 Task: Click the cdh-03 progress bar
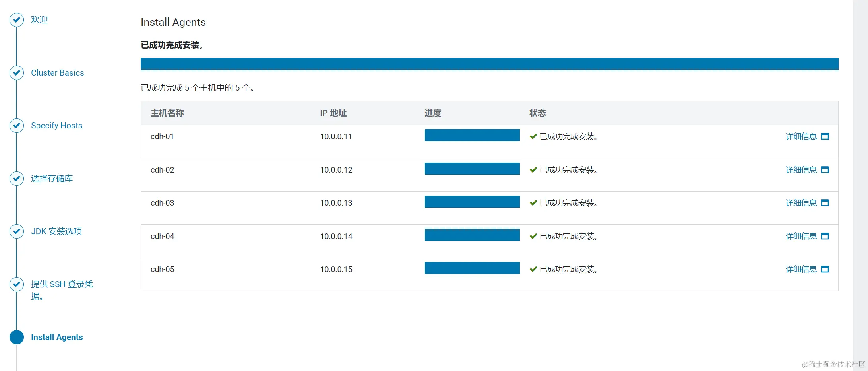[472, 202]
